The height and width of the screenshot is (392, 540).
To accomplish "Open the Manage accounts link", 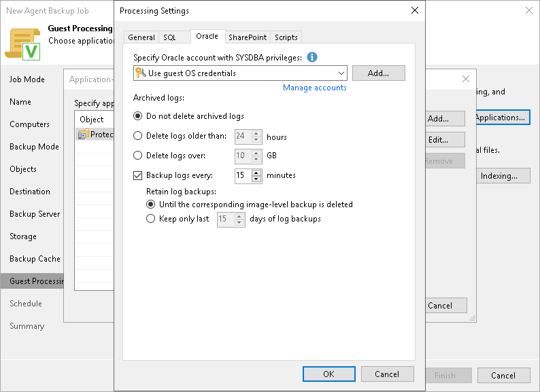I will (x=315, y=88).
